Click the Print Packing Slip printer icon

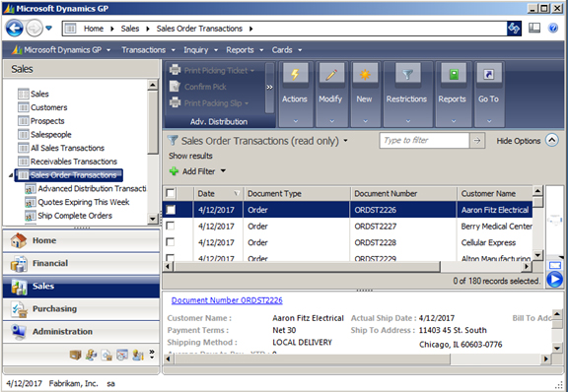click(x=175, y=102)
